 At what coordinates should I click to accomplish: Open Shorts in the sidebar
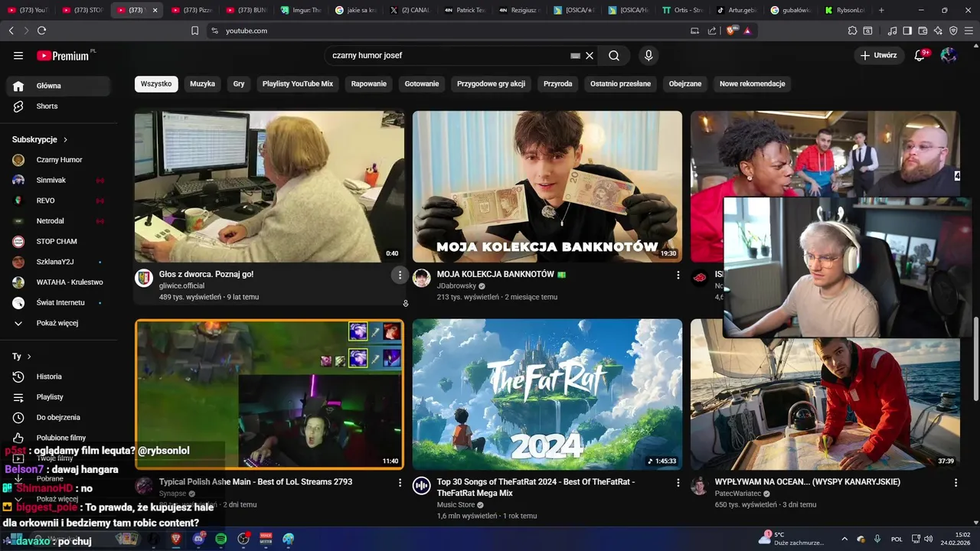pyautogui.click(x=60, y=106)
